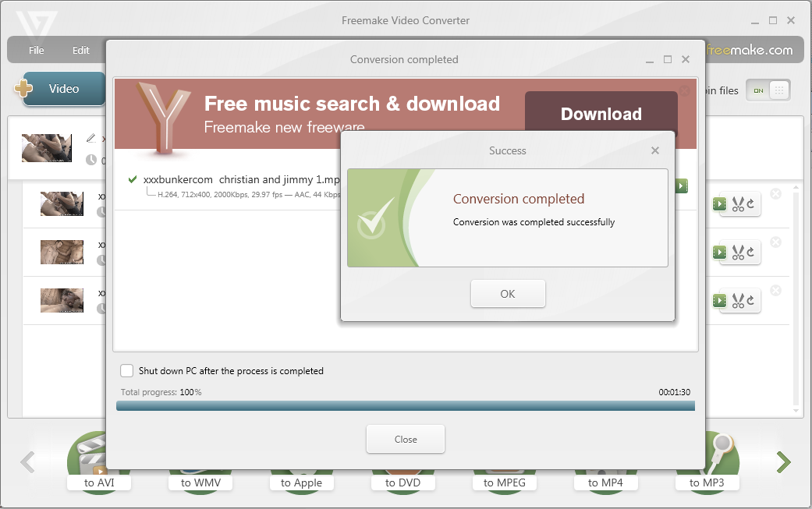Open scissors edit tool for second video
The image size is (812, 509).
tap(739, 253)
